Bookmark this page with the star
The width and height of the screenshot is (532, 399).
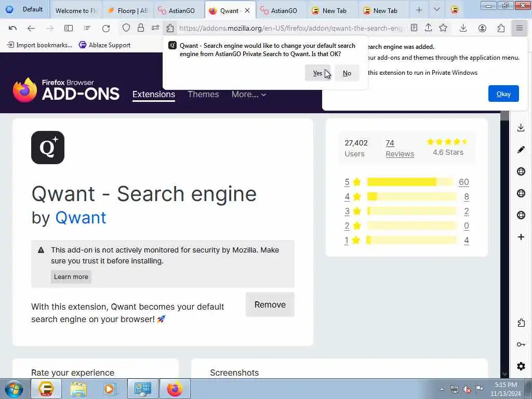tap(443, 28)
